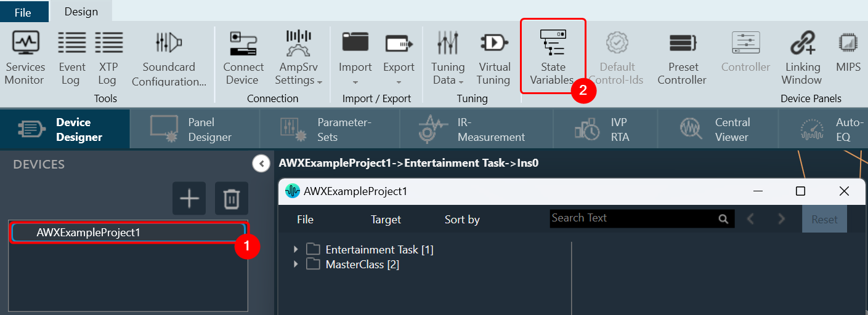868x315 pixels.
Task: Add a new device with plus icon
Action: click(x=189, y=199)
